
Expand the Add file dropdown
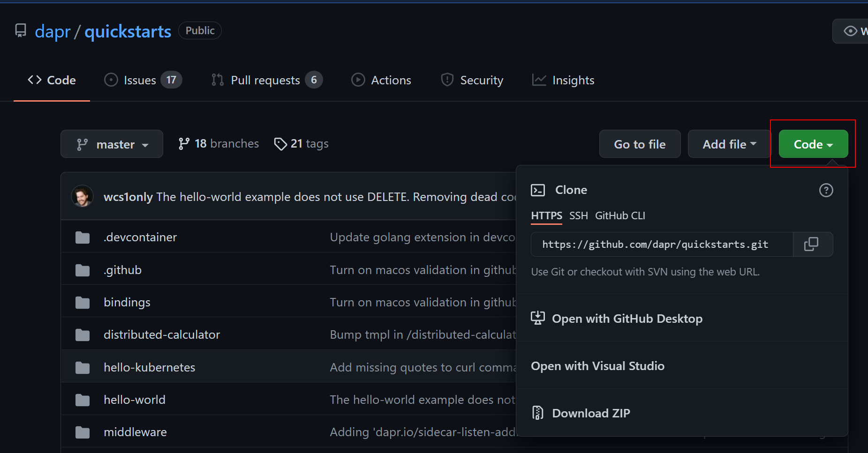pos(728,144)
